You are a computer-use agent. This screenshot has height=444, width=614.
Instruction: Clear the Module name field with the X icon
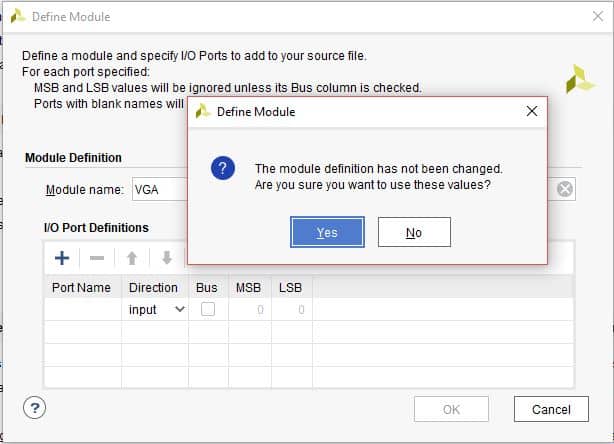click(565, 189)
